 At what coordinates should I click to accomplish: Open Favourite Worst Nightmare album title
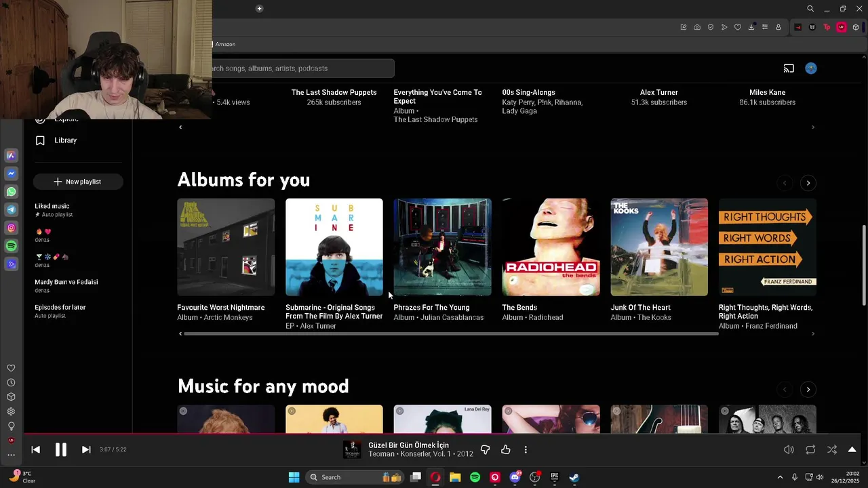[221, 308]
